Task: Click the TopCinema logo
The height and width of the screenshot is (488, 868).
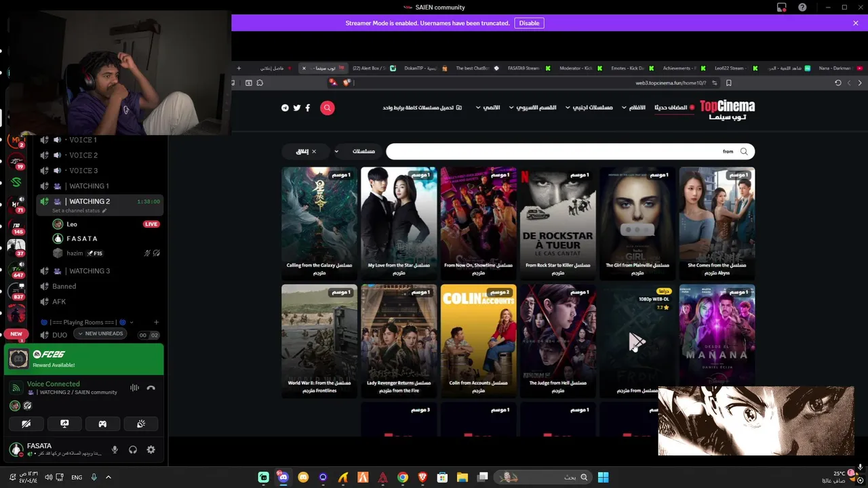Action: coord(727,110)
